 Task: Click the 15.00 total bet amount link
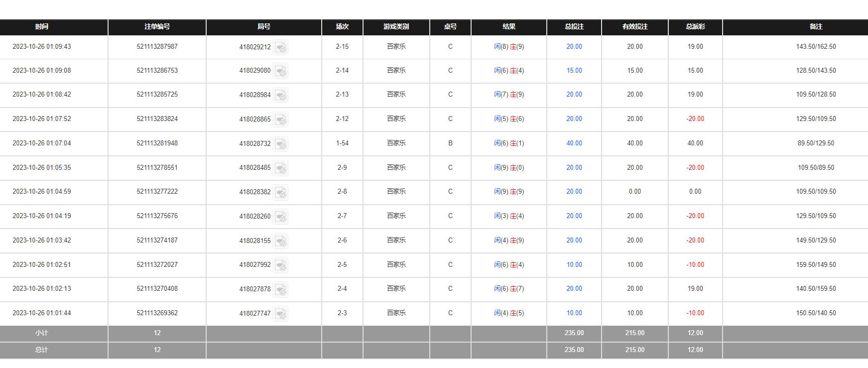(574, 71)
